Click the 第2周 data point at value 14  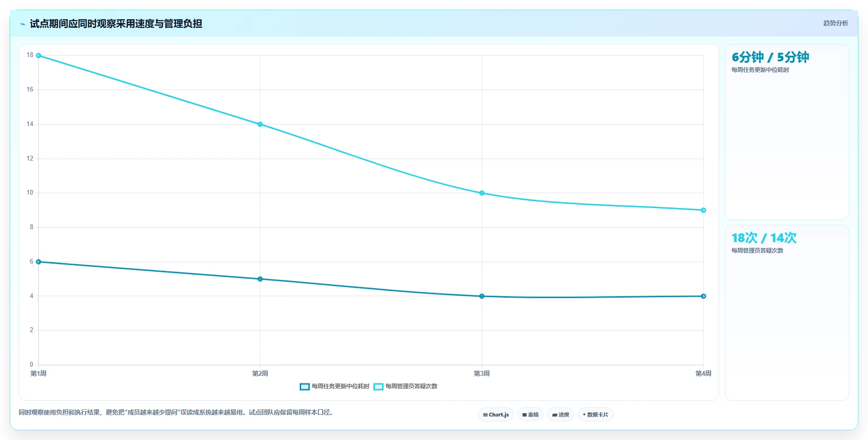260,124
